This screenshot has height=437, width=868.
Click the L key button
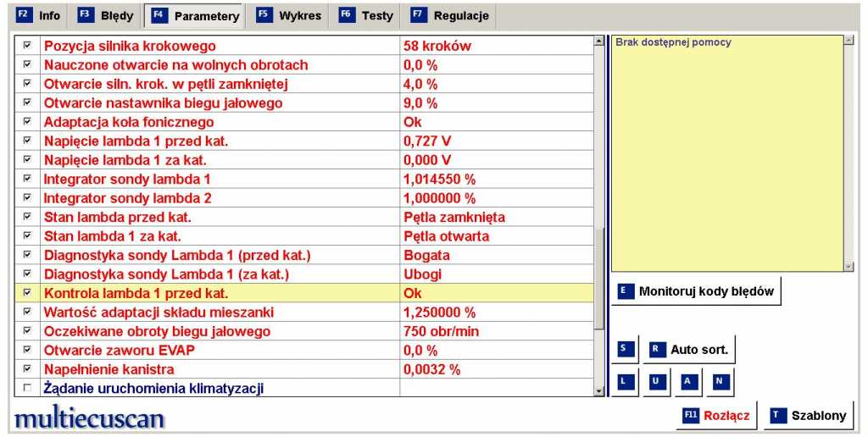click(x=626, y=381)
